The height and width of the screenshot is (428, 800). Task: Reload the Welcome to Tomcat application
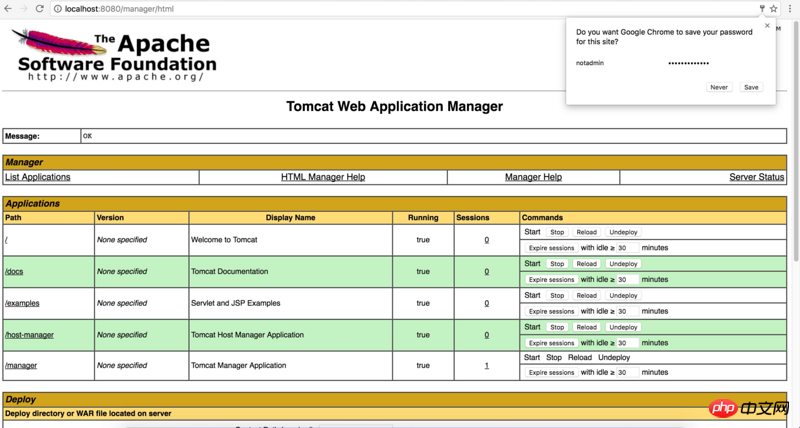pos(586,232)
